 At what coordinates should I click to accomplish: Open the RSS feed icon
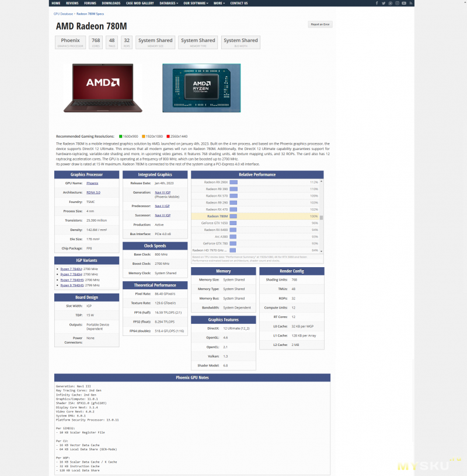click(411, 3)
